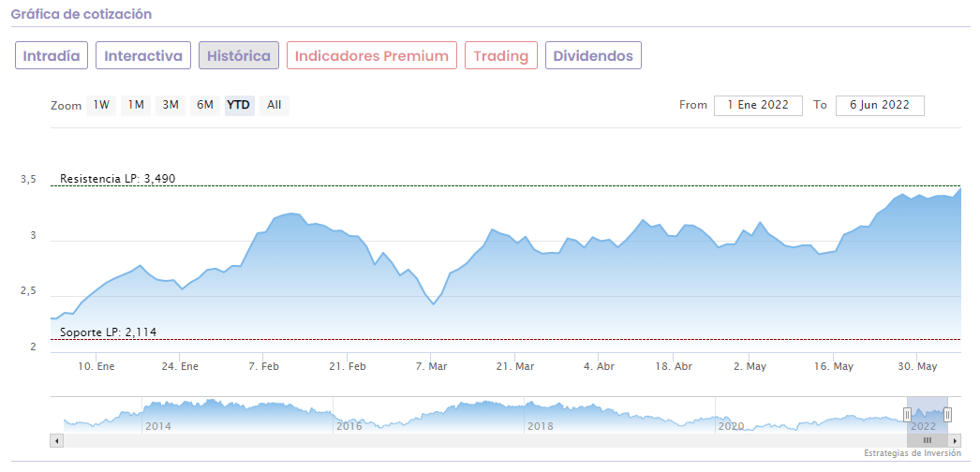Go to the Trading tab
This screenshot has height=472, width=980.
pos(501,55)
